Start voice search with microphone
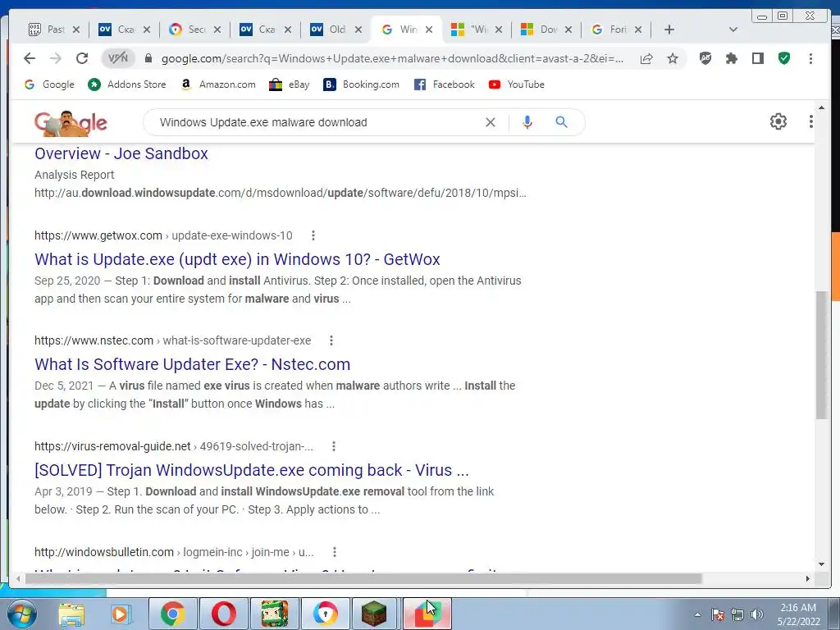Viewport: 840px width, 630px height. pyautogui.click(x=527, y=122)
